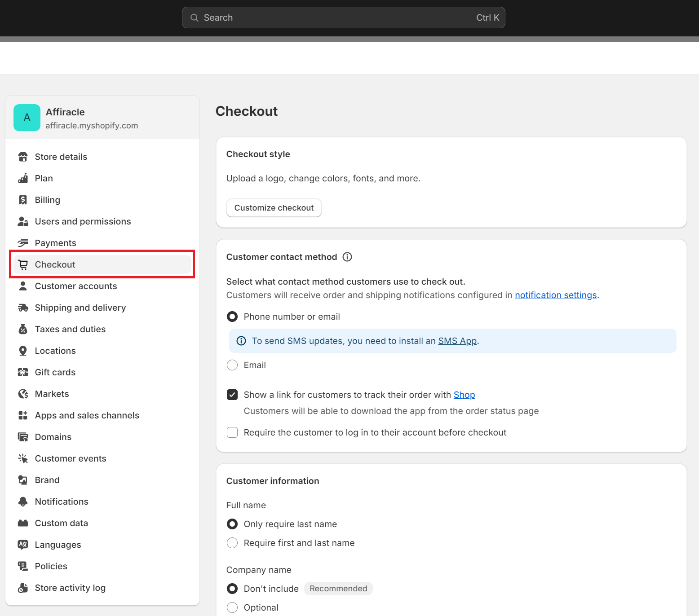The image size is (699, 616).
Task: Enable require customer login before checkout
Action: point(232,432)
